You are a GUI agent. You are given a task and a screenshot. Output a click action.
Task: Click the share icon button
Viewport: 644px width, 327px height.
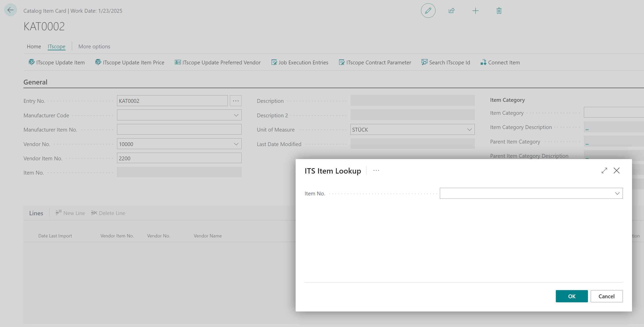[452, 10]
